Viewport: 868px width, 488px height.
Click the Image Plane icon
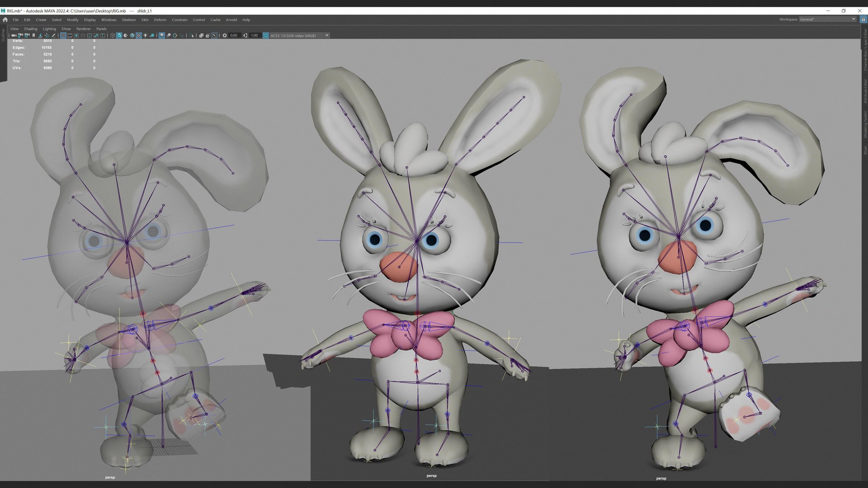coord(40,35)
